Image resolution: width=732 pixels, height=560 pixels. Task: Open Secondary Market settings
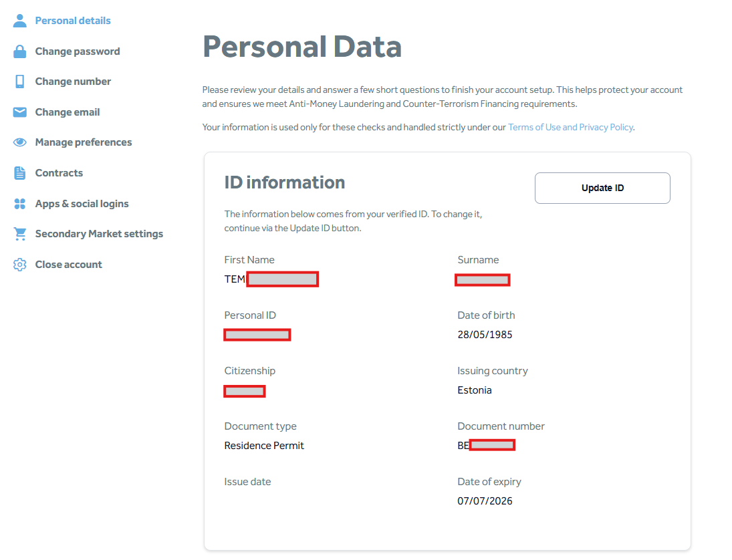99,234
